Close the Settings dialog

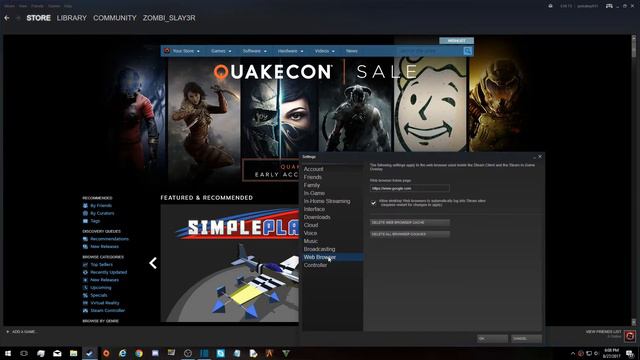pos(540,157)
